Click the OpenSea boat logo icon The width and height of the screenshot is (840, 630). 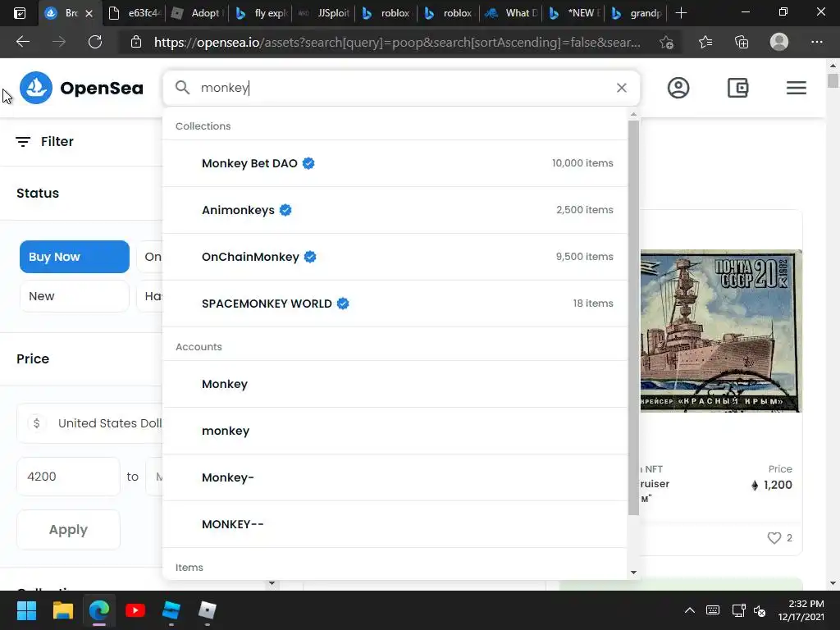click(x=36, y=88)
